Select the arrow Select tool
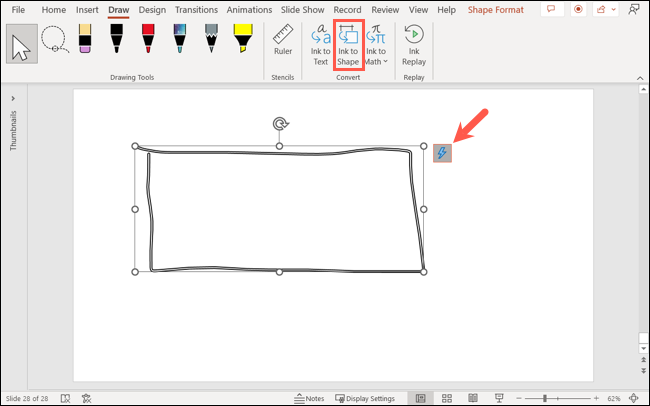This screenshot has height=406, width=650. pos(22,44)
